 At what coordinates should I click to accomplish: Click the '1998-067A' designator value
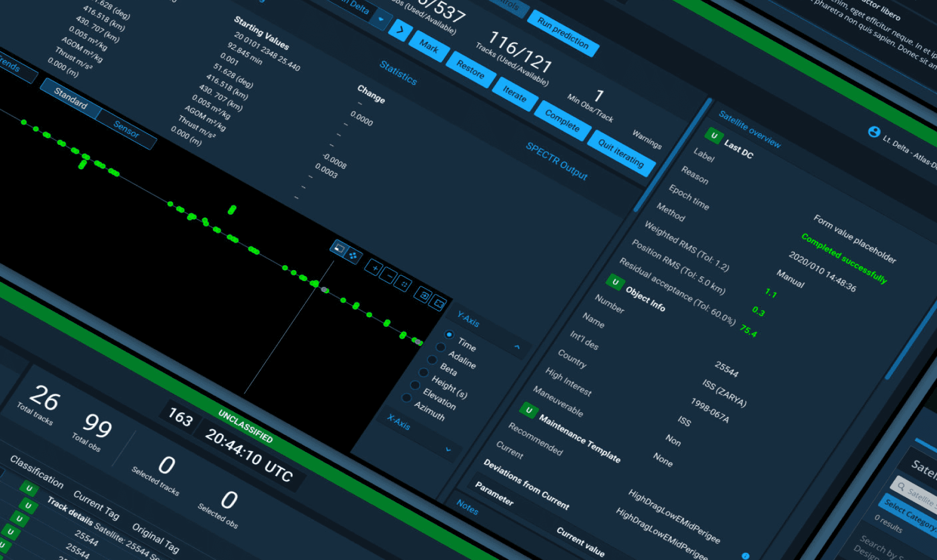click(710, 410)
